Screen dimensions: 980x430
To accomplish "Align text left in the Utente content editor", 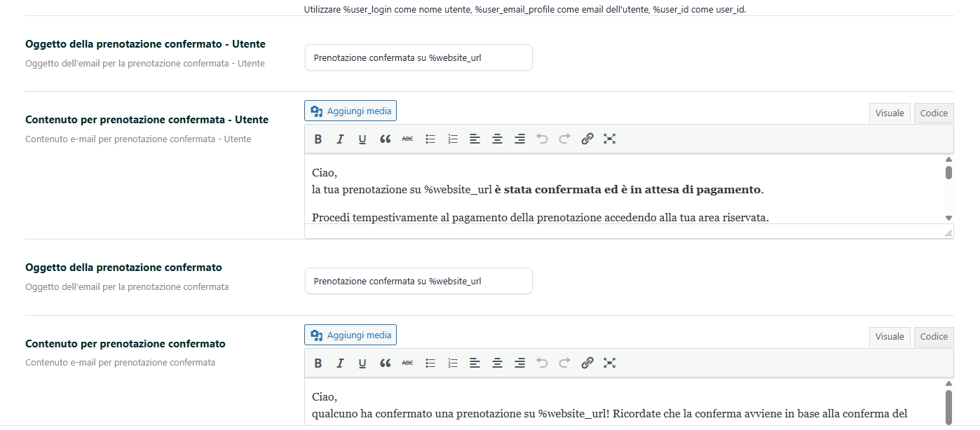I will click(x=475, y=139).
